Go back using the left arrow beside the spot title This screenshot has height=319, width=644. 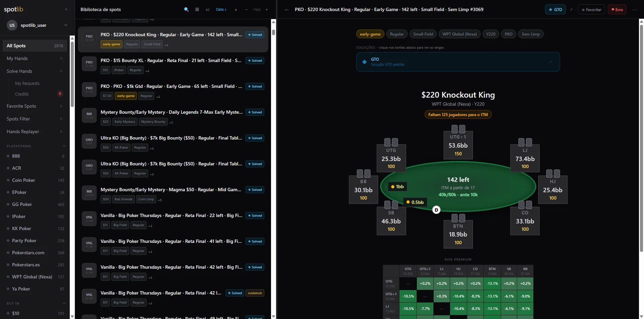pyautogui.click(x=286, y=10)
